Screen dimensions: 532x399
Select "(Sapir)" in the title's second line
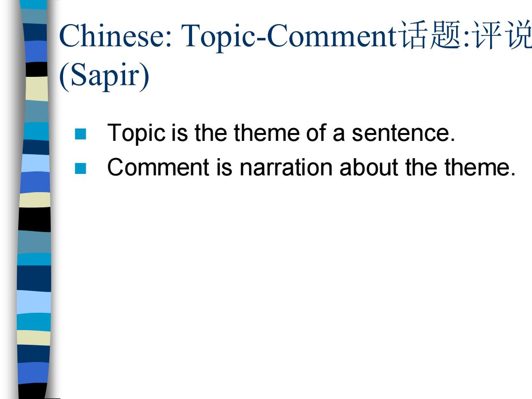[x=104, y=76]
